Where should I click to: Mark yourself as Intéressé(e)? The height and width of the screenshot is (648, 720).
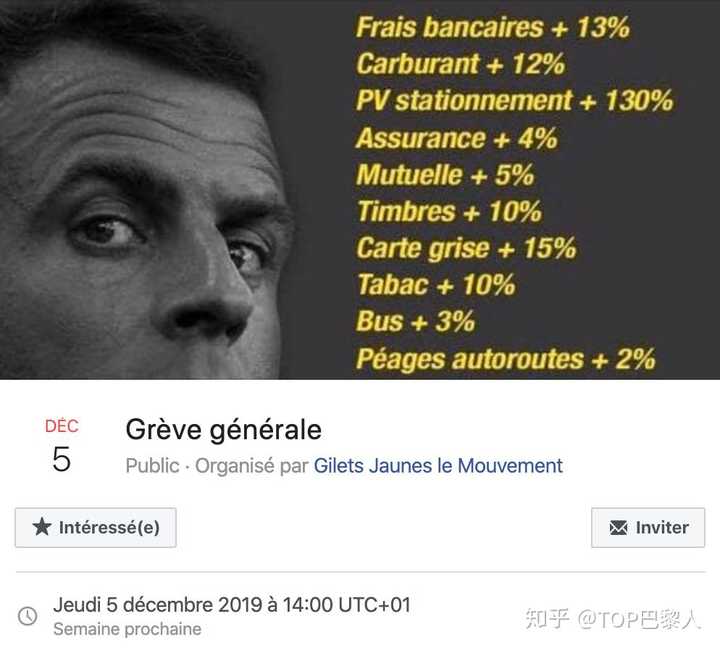tap(96, 527)
